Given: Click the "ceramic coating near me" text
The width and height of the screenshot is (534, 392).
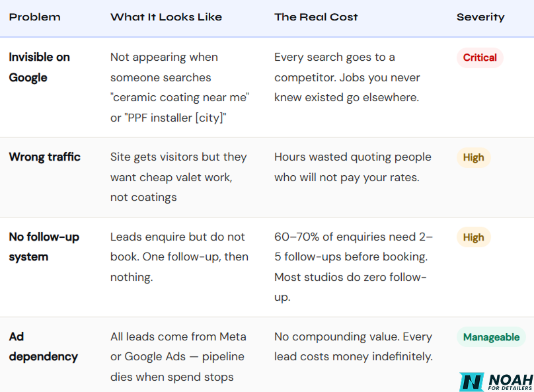Looking at the screenshot, I should [x=180, y=97].
